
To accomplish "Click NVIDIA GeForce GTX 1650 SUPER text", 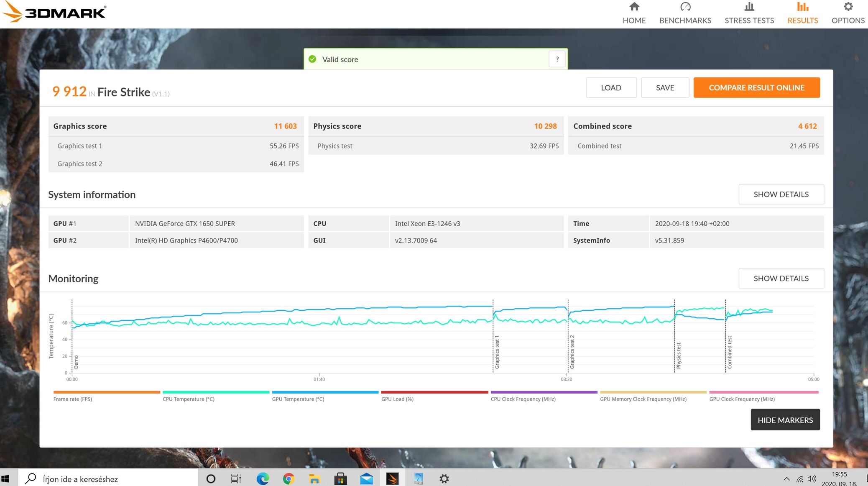I will [185, 224].
